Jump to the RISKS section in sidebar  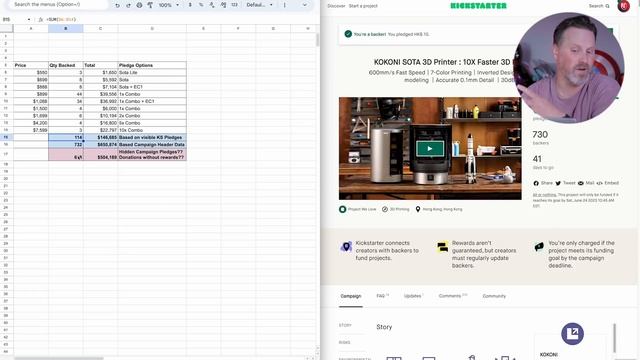[344, 343]
